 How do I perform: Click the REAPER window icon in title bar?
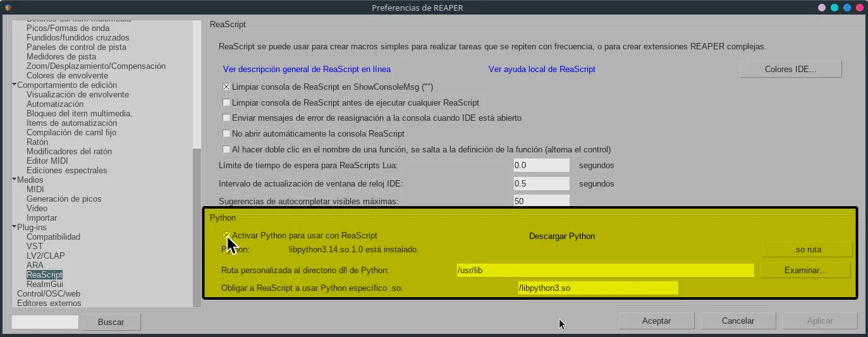coord(8,8)
